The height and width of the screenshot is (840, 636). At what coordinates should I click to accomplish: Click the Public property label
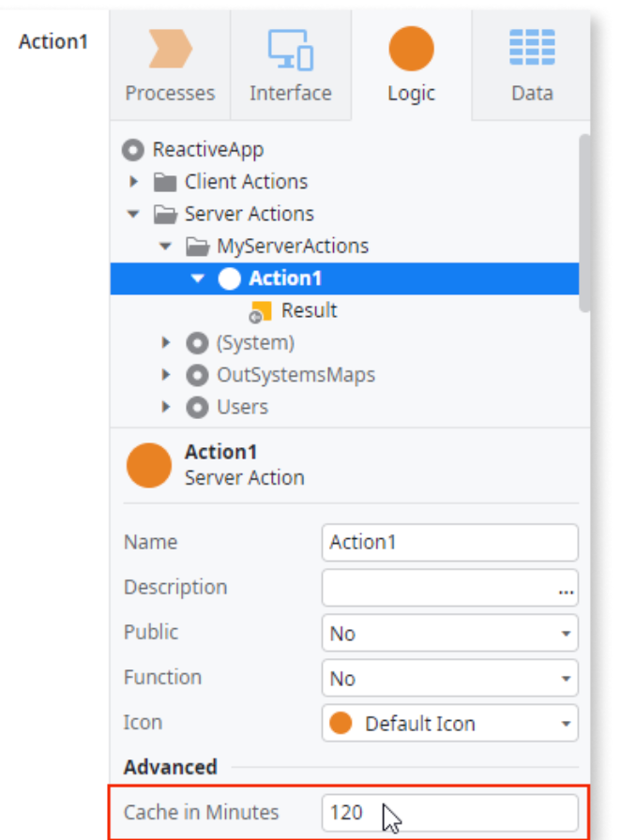151,632
